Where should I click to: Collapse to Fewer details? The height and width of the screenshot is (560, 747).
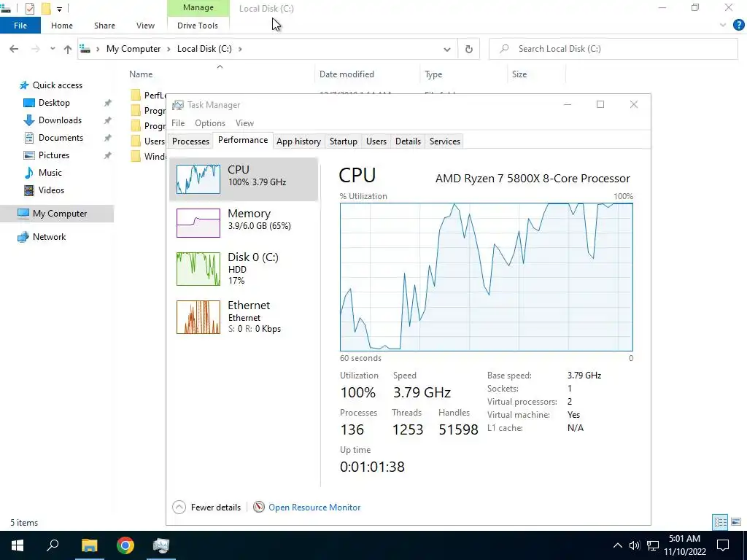pos(206,507)
